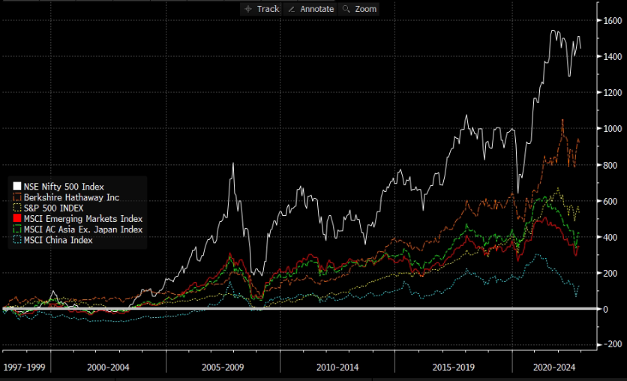Click the MSCI China Index teal swatch
The height and width of the screenshot is (381, 627).
17,240
